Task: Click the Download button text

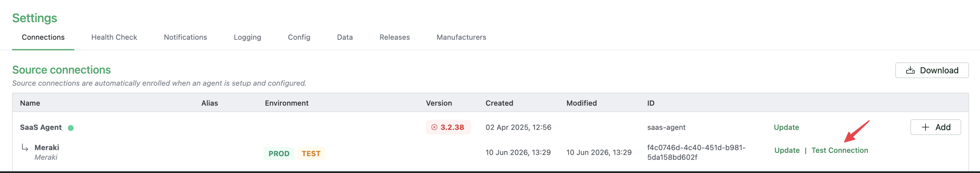Action: 939,70
